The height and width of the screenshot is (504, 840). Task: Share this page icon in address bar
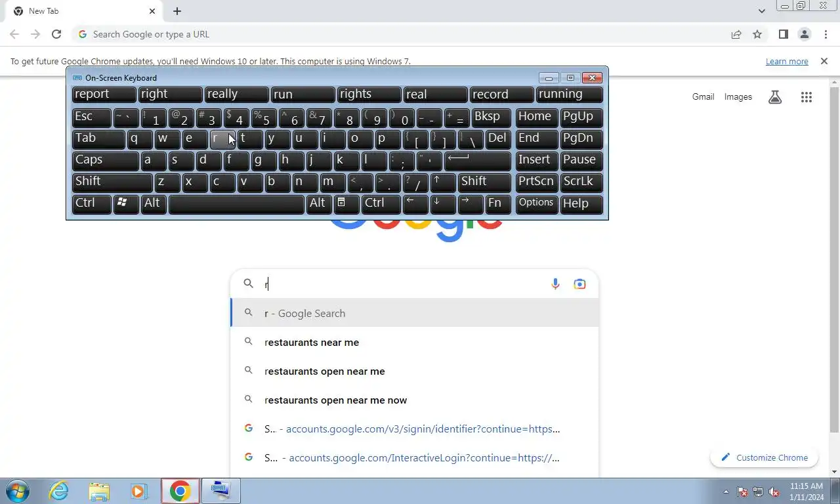(x=736, y=34)
